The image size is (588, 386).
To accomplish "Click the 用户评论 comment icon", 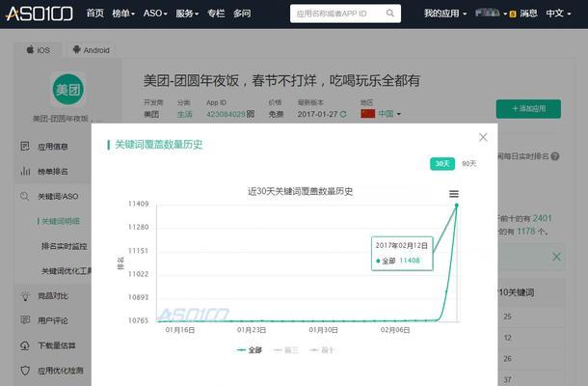I will (25, 320).
